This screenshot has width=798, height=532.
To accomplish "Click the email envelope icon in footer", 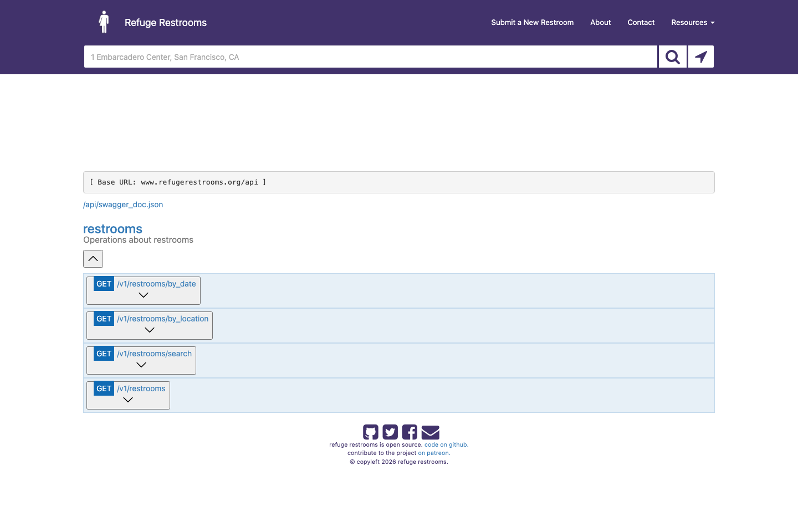I will tap(430, 432).
